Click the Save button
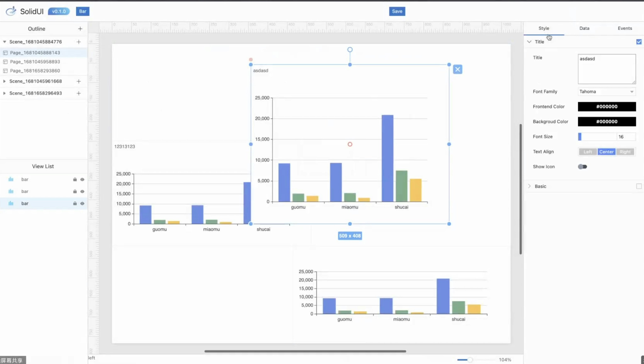Screen dimensions: 644x364 pyautogui.click(x=397, y=11)
